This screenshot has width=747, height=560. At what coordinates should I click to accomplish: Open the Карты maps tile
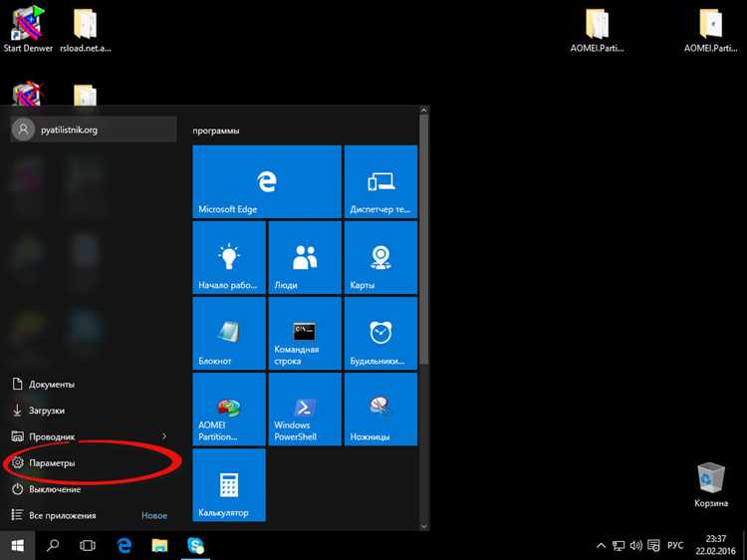[379, 257]
